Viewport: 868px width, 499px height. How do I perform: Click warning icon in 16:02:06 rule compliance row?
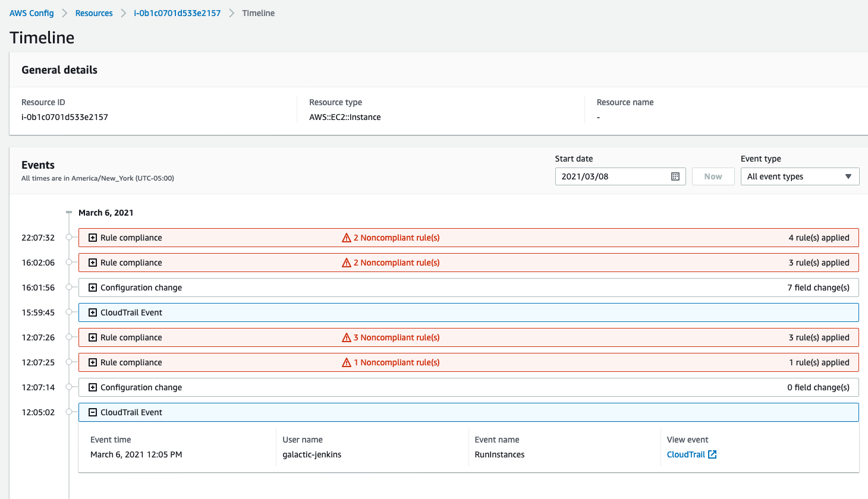(x=347, y=263)
